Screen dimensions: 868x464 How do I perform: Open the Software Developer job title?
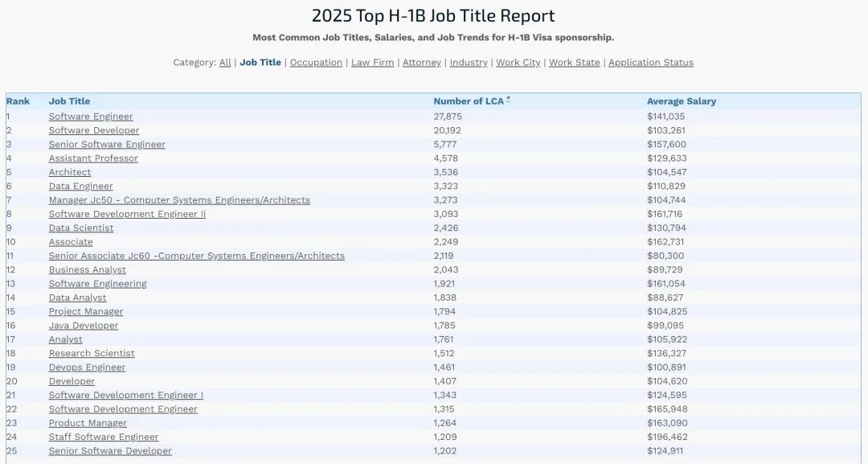pos(94,130)
